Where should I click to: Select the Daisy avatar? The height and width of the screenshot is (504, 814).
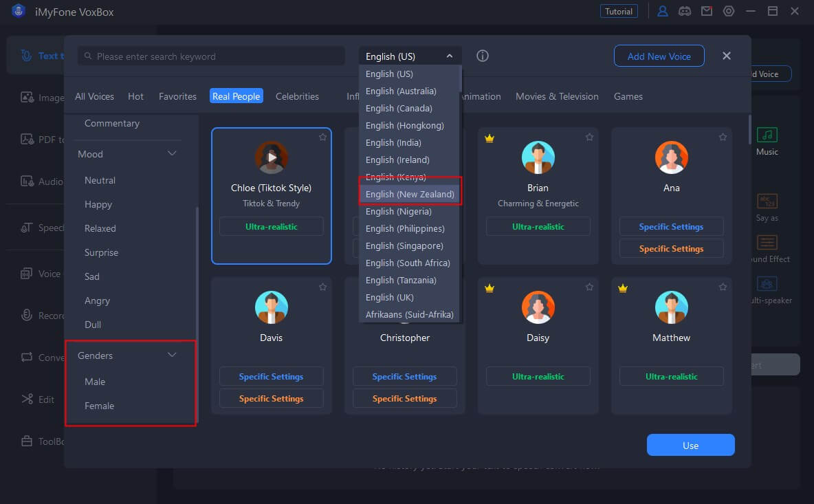coord(538,307)
